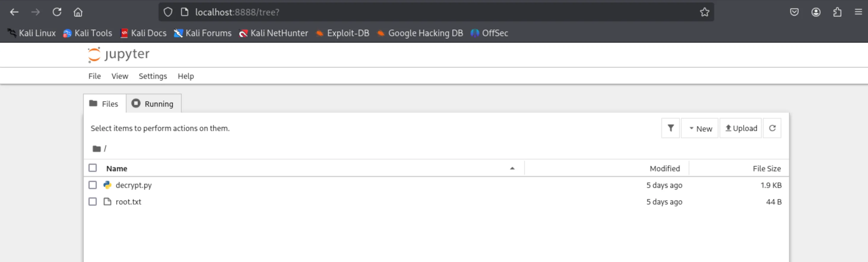This screenshot has width=868, height=262.
Task: Go to browser home page
Action: 78,12
